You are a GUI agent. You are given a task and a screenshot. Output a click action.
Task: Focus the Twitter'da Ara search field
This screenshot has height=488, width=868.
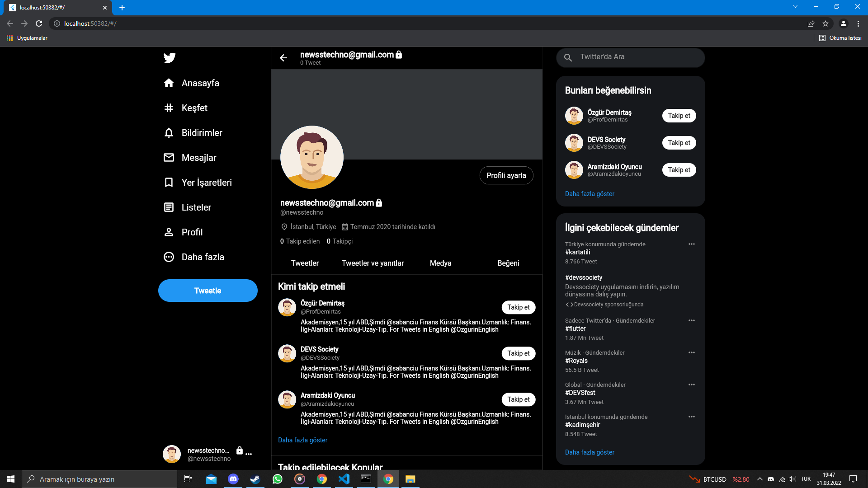pos(631,57)
